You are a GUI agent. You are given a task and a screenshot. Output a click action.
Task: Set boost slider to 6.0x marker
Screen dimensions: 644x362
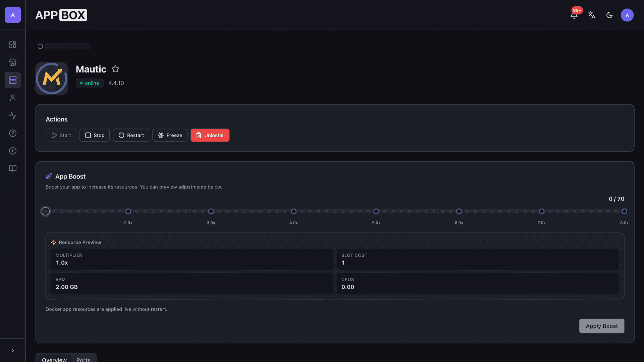(459, 211)
